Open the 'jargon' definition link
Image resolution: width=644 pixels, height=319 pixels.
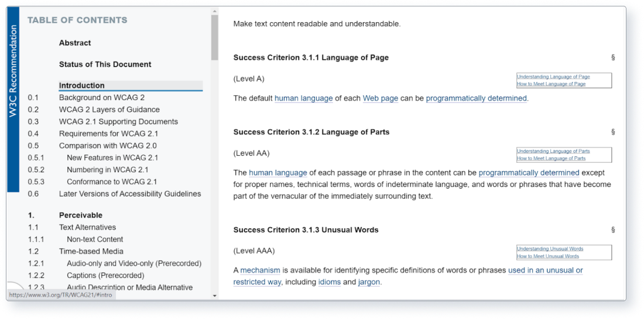[x=369, y=283]
